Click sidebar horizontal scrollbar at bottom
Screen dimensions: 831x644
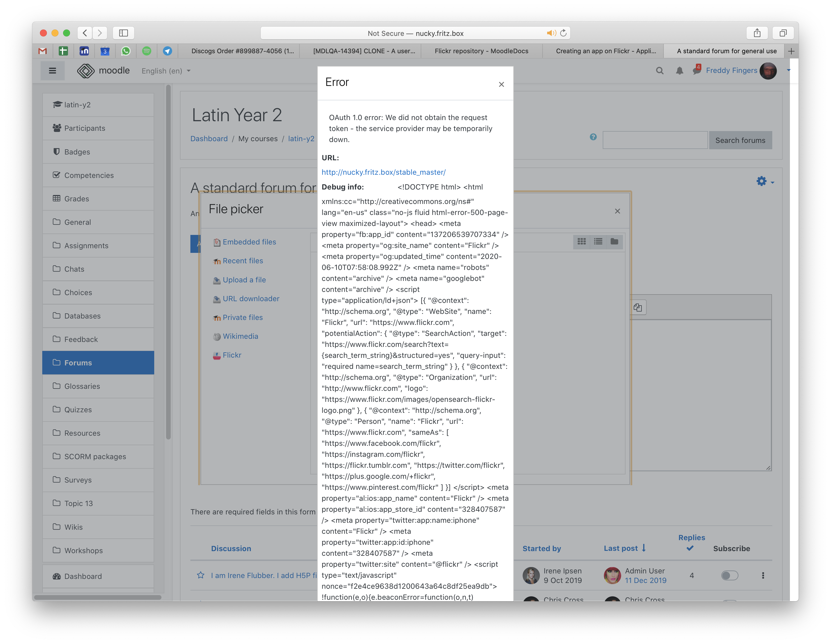(x=98, y=597)
